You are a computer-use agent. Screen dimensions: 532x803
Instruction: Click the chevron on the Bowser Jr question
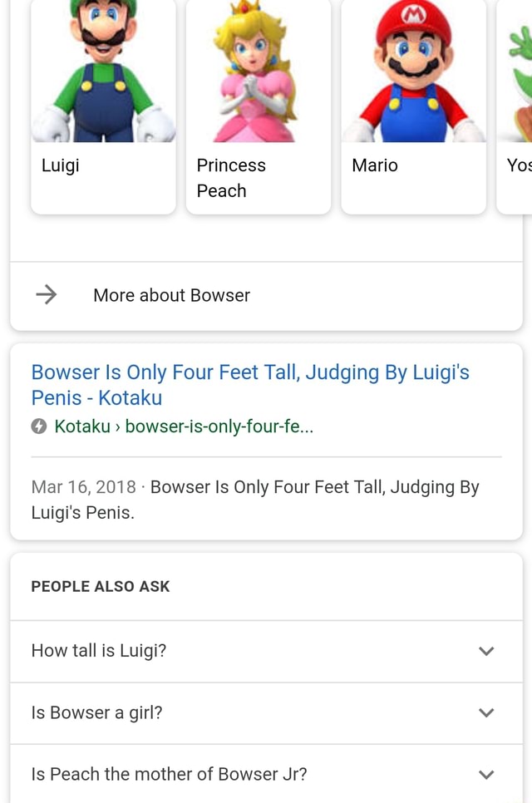[486, 774]
